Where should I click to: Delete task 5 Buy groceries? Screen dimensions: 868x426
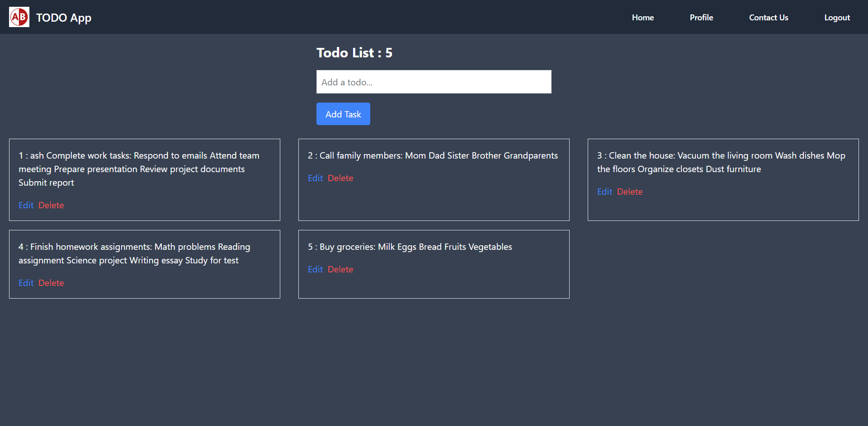tap(340, 269)
